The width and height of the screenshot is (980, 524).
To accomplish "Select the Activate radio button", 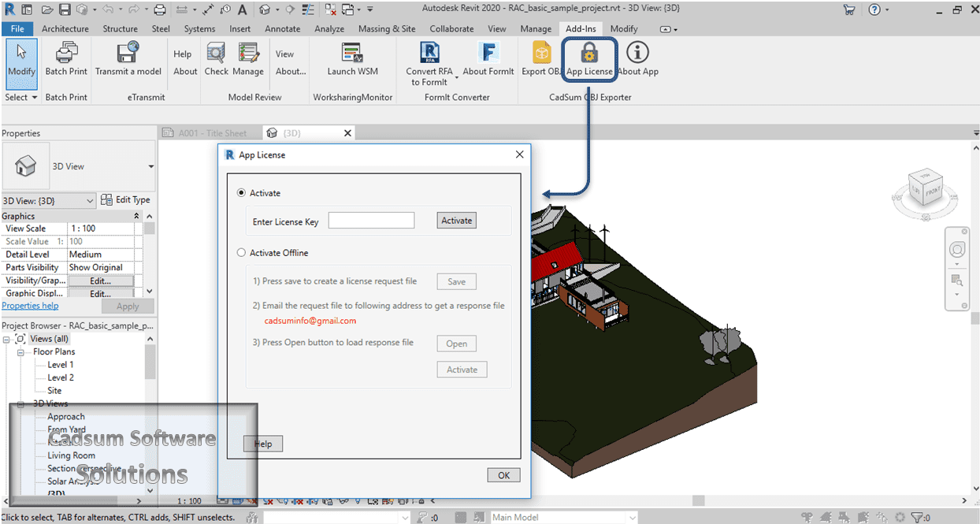I will click(240, 192).
